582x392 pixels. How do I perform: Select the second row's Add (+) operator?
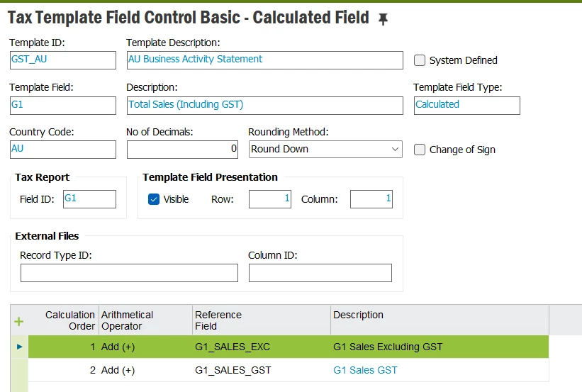pos(118,370)
